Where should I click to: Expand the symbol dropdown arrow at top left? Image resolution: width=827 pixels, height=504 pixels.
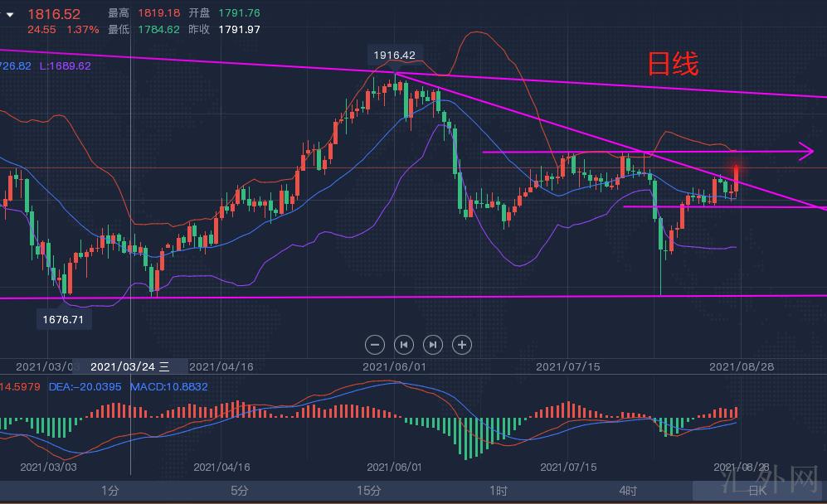point(9,14)
